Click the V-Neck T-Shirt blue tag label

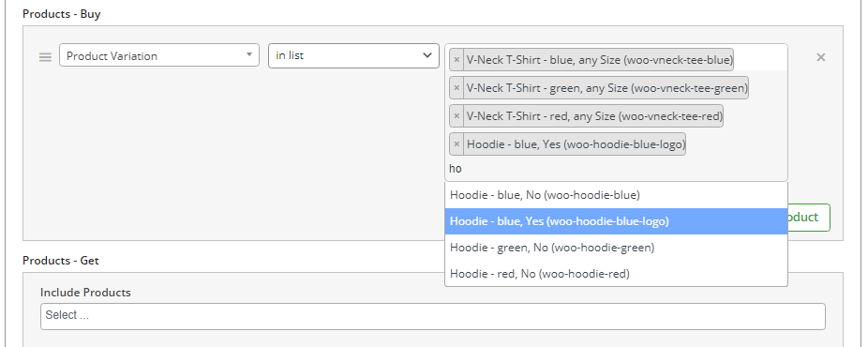pos(600,60)
